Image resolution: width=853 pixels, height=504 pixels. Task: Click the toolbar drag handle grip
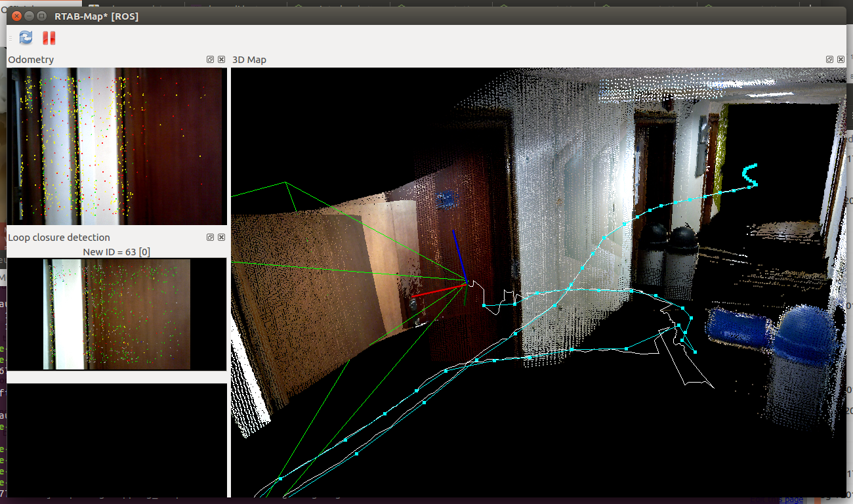tap(10, 38)
